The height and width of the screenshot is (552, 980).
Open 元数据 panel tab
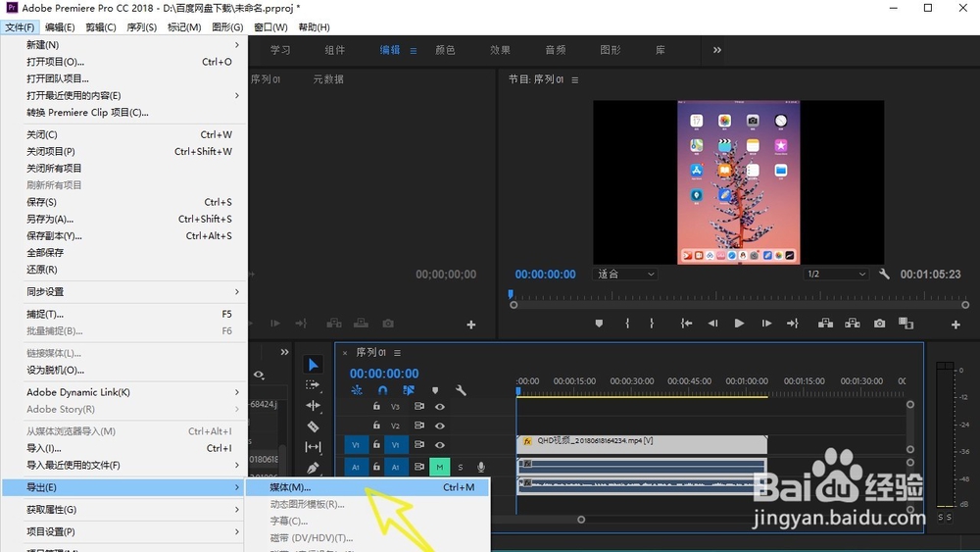point(328,79)
